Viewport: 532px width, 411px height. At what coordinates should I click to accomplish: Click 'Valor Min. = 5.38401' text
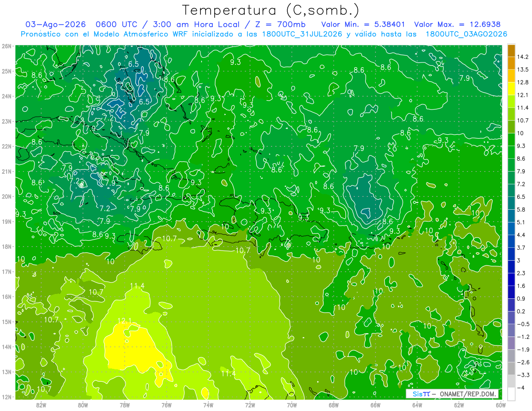(363, 24)
